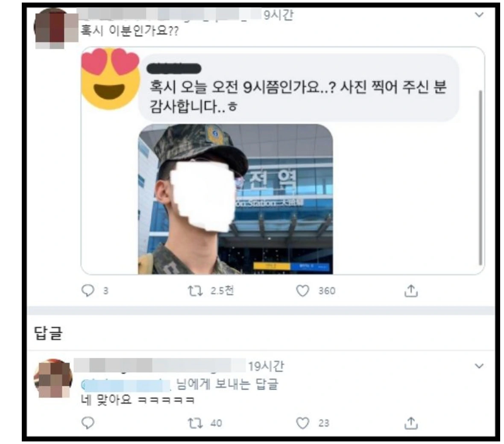This screenshot has width=504, height=444.
Task: Share the 네 맞아요 reply
Action: tap(411, 423)
